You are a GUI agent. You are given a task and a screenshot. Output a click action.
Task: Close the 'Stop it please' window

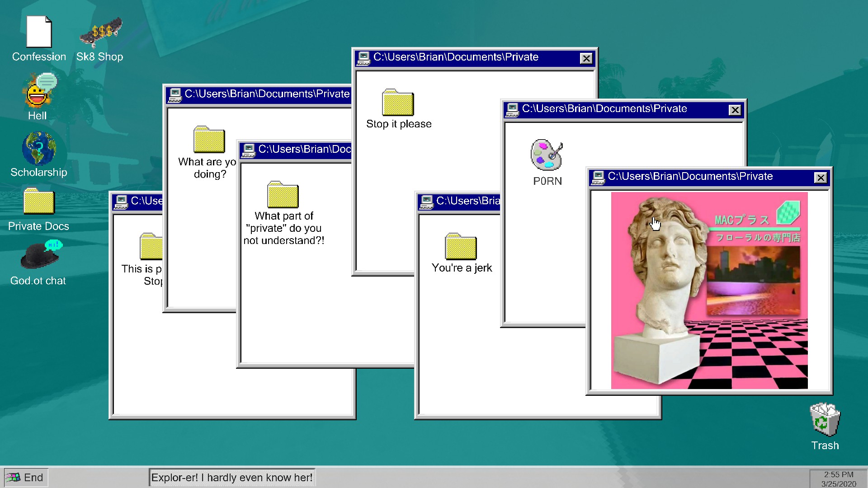586,58
